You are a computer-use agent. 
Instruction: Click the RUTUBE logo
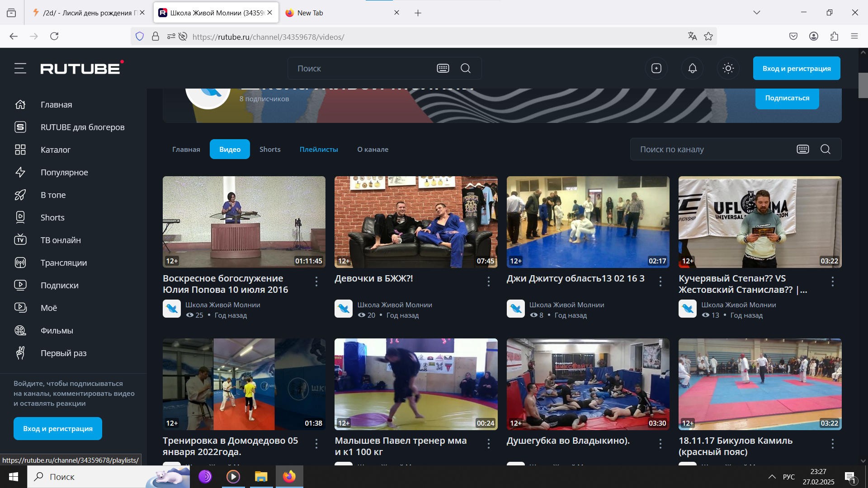pos(82,68)
